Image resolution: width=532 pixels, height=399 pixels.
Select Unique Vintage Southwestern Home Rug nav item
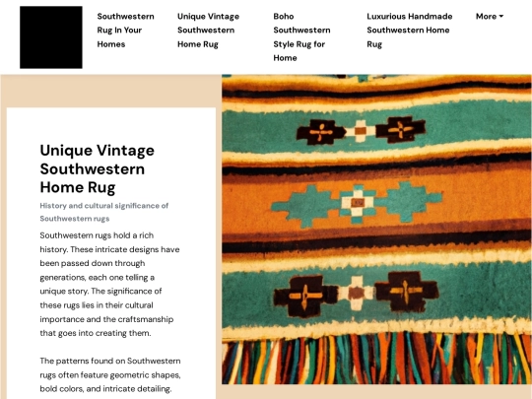point(208,31)
